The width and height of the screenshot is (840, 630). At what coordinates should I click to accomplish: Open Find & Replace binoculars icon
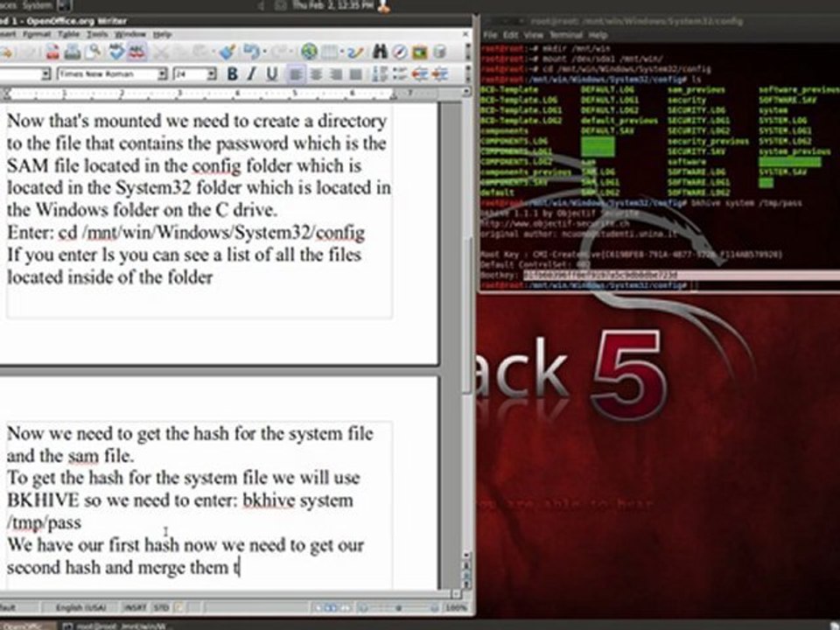coord(380,52)
